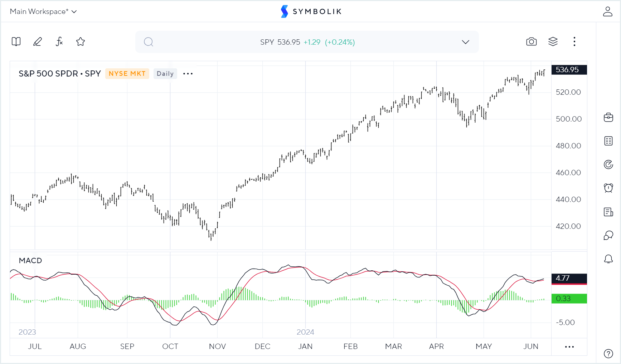Take a chart snapshot with camera icon
Image resolution: width=621 pixels, height=364 pixels.
tap(532, 42)
